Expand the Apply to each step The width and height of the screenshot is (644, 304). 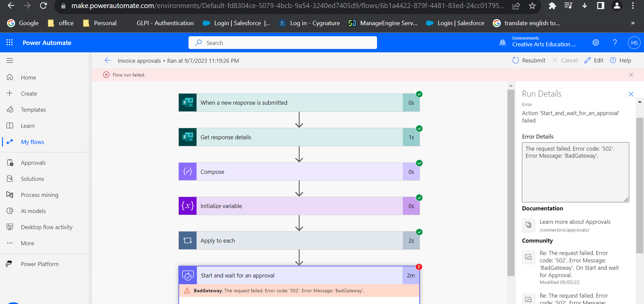(x=299, y=241)
